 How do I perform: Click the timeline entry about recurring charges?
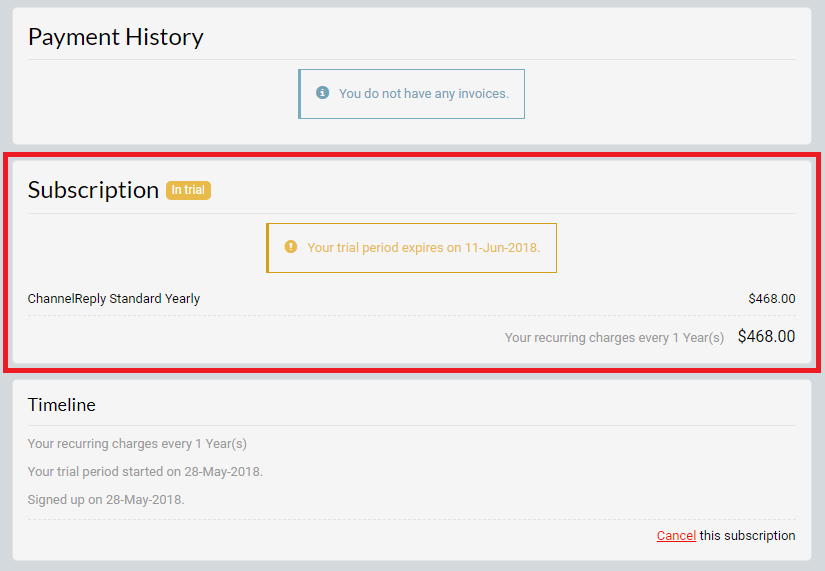point(137,444)
